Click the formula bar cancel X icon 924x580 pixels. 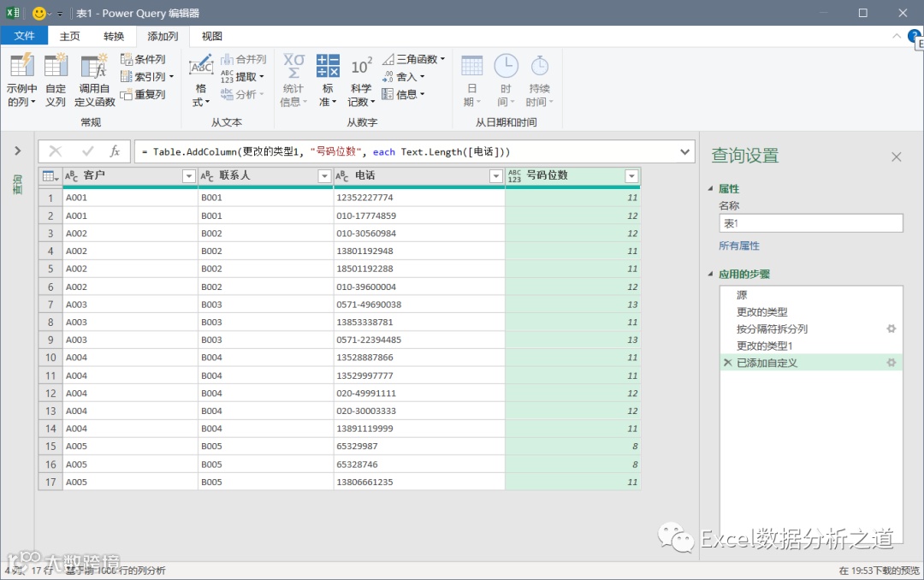click(56, 151)
